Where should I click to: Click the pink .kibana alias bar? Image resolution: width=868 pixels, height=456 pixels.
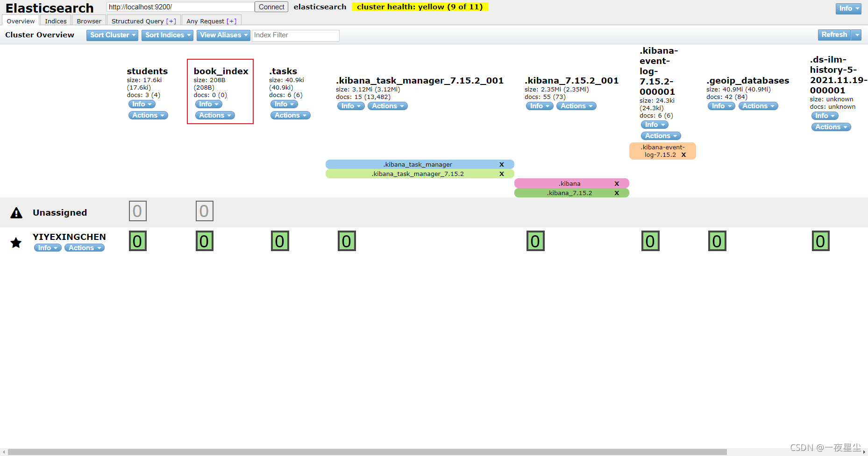(571, 183)
